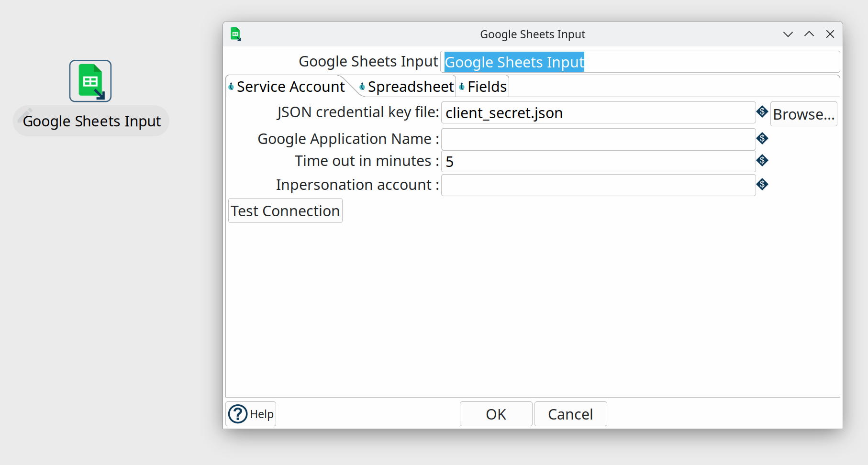This screenshot has height=465, width=868.
Task: Click the JSON credential key file text field
Action: click(598, 113)
